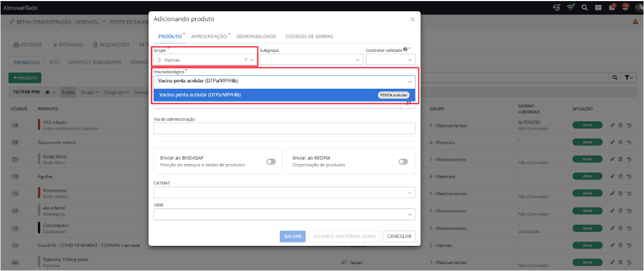The image size is (644, 271).
Task: Open the apps grid icon in header
Action: [598, 7]
